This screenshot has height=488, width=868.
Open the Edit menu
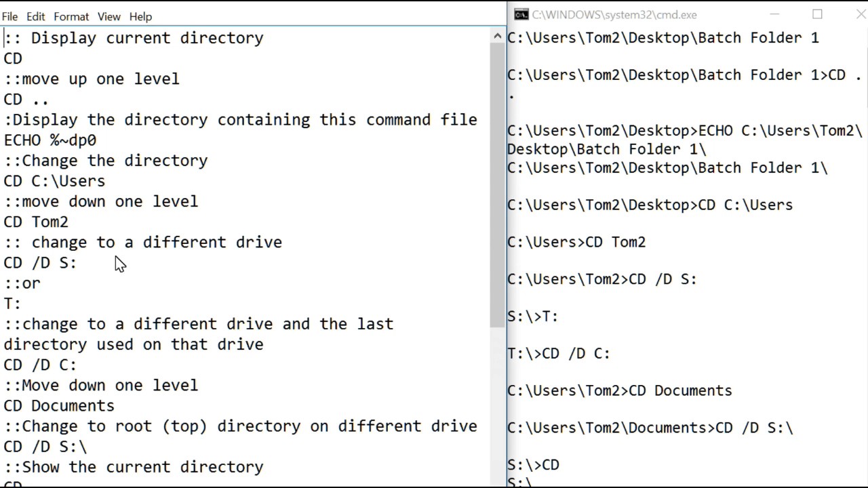(x=35, y=16)
